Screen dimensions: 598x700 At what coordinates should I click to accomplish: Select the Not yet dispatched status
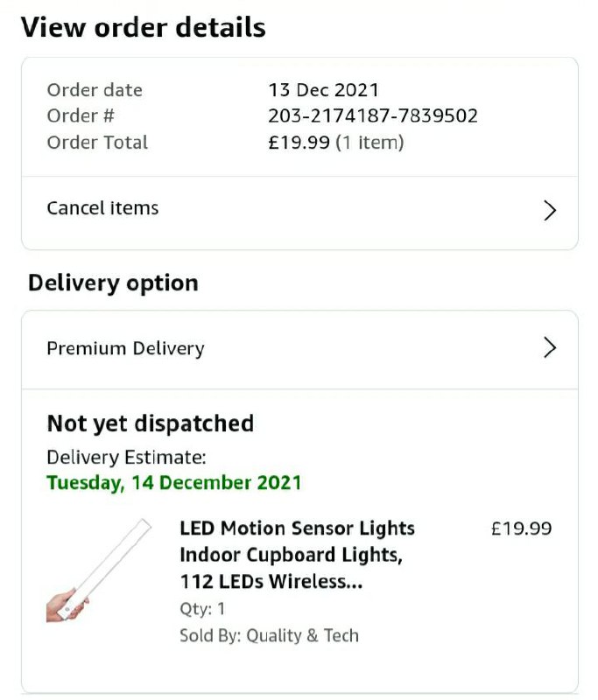[x=151, y=423]
